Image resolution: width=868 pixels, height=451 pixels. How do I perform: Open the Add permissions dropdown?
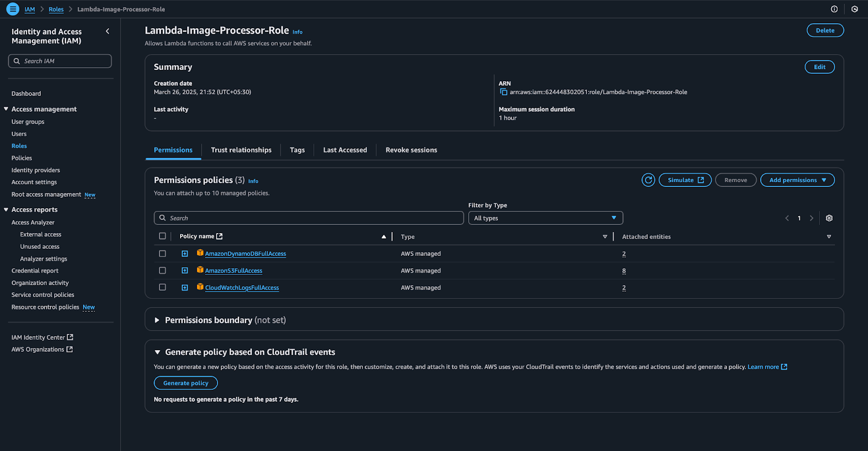pos(797,180)
